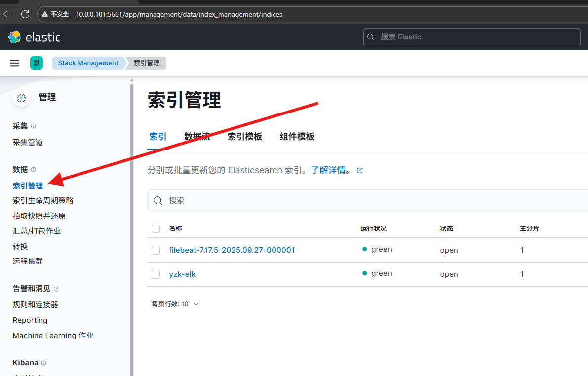Click the browser address bar URL
This screenshot has height=376, width=588.
179,14
